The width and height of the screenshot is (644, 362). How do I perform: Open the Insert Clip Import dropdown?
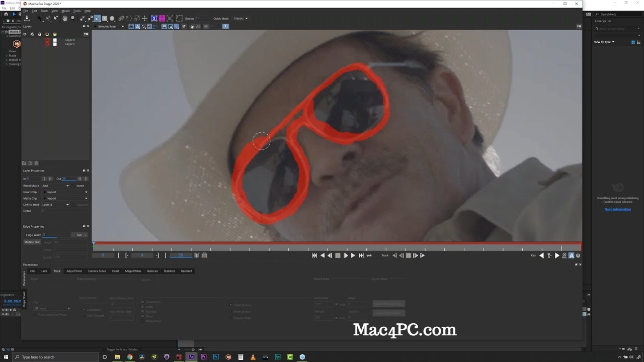click(x=65, y=192)
